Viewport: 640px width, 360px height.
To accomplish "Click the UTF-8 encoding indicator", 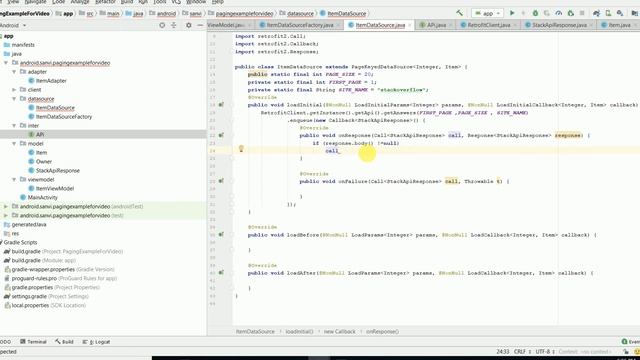I will click(x=544, y=351).
